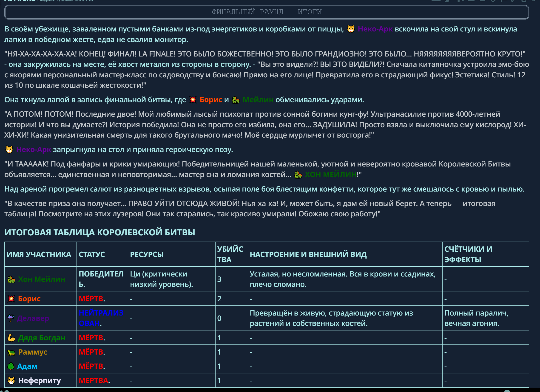Click the cat emoji before first Неко-Арк
This screenshot has height=392, width=540.
click(x=350, y=29)
